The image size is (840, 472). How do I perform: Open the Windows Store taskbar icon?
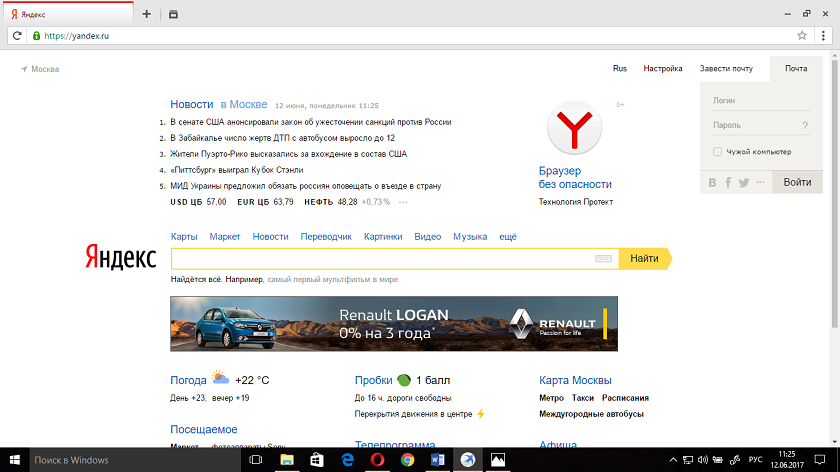point(317,460)
